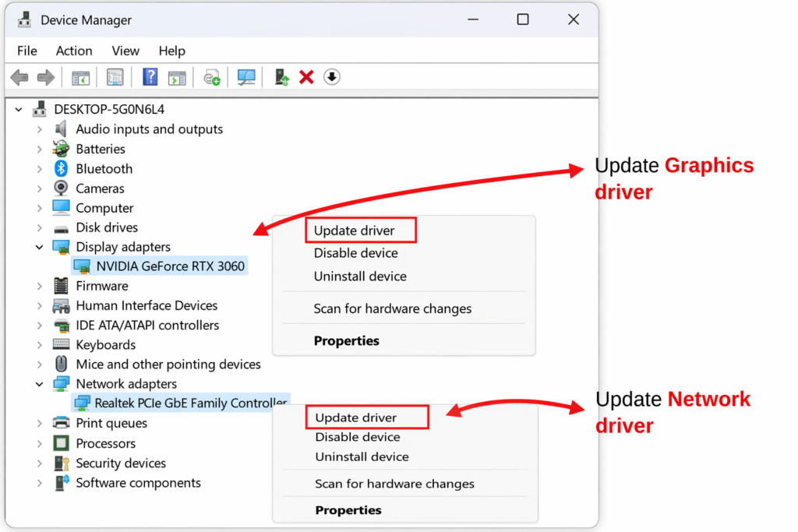Minimize the Device Manager window
798x532 pixels.
[x=473, y=19]
